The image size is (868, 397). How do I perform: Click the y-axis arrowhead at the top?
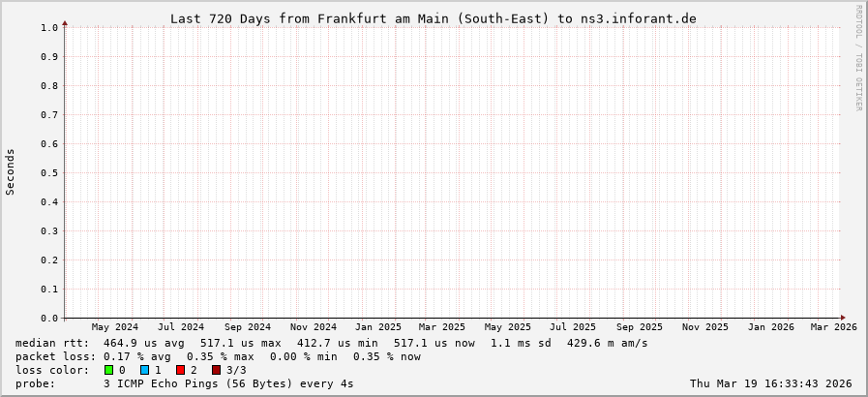pos(65,22)
